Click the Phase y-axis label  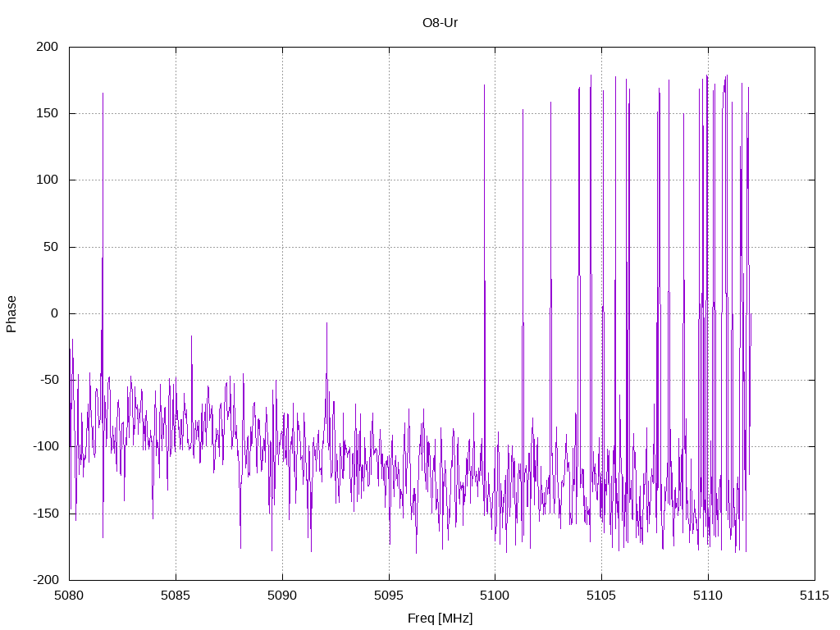[x=11, y=314]
